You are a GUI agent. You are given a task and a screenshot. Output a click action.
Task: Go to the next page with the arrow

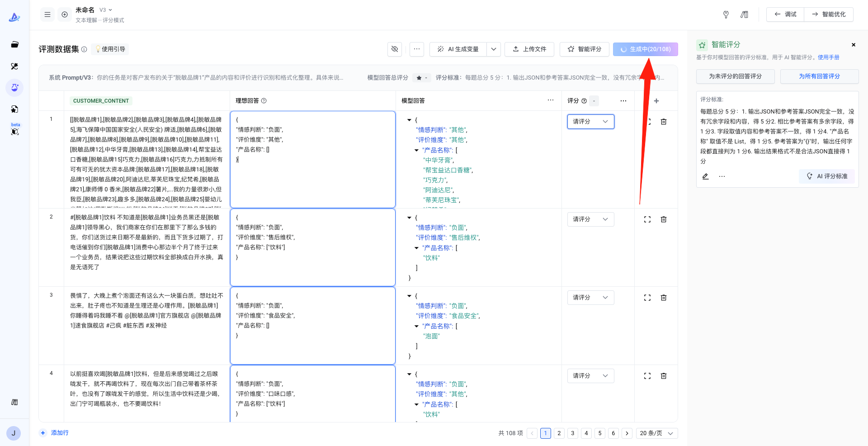(627, 433)
